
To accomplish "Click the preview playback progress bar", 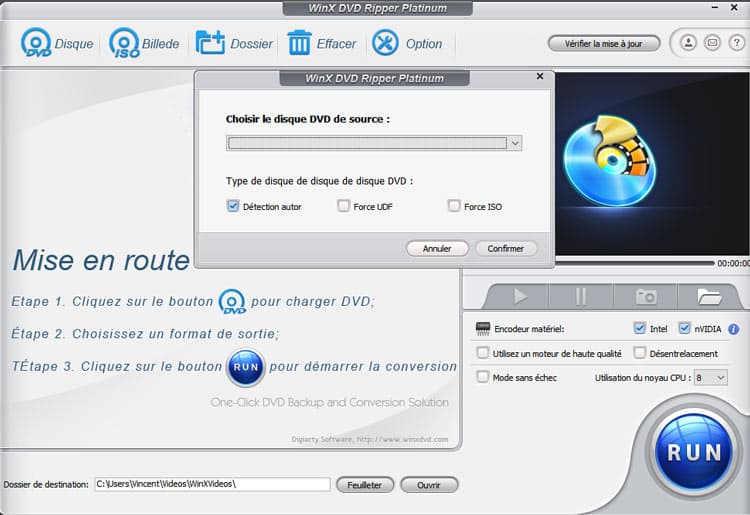I will (x=634, y=263).
